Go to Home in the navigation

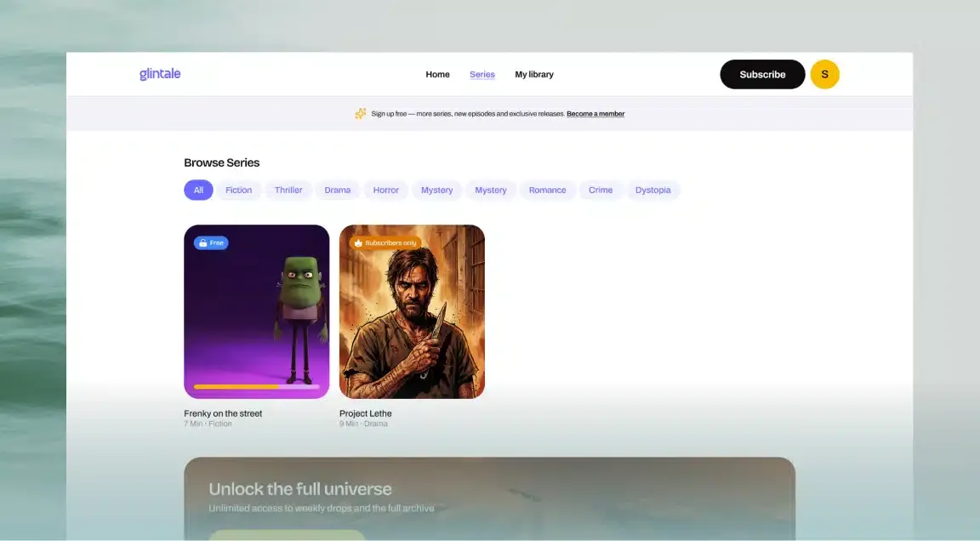(437, 74)
